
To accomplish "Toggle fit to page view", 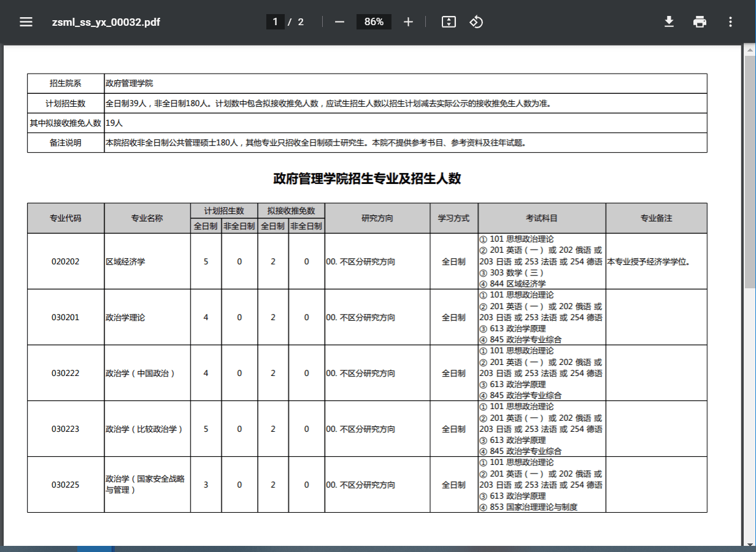I will (449, 22).
